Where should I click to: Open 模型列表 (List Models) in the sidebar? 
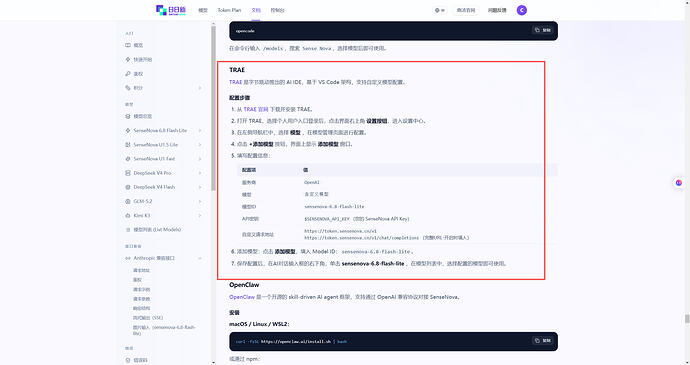157,229
